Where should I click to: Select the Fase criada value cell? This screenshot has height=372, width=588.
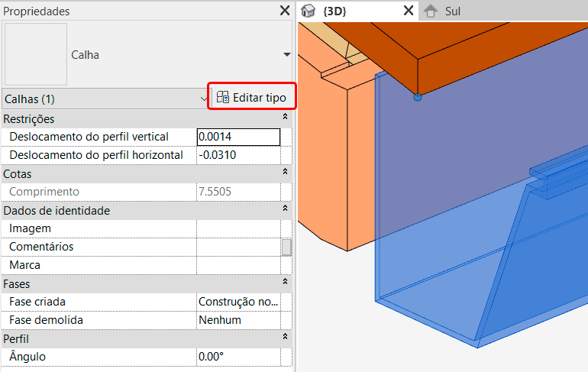tap(238, 302)
